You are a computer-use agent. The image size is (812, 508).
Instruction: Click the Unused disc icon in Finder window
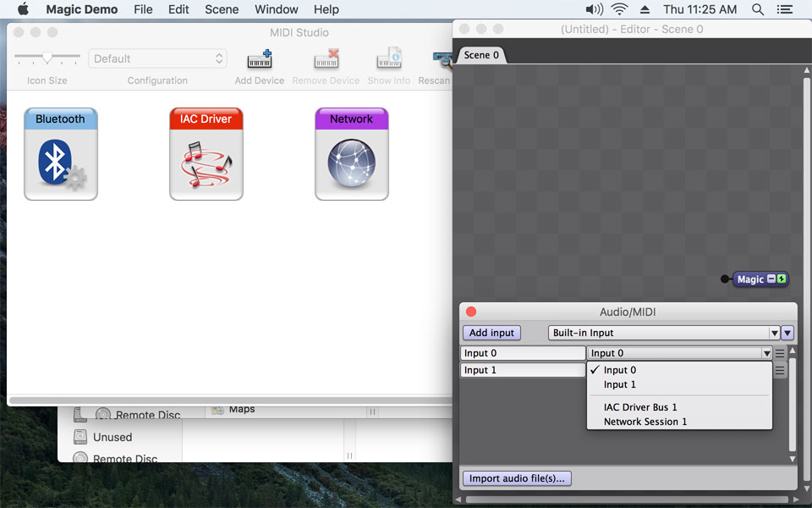tap(80, 437)
